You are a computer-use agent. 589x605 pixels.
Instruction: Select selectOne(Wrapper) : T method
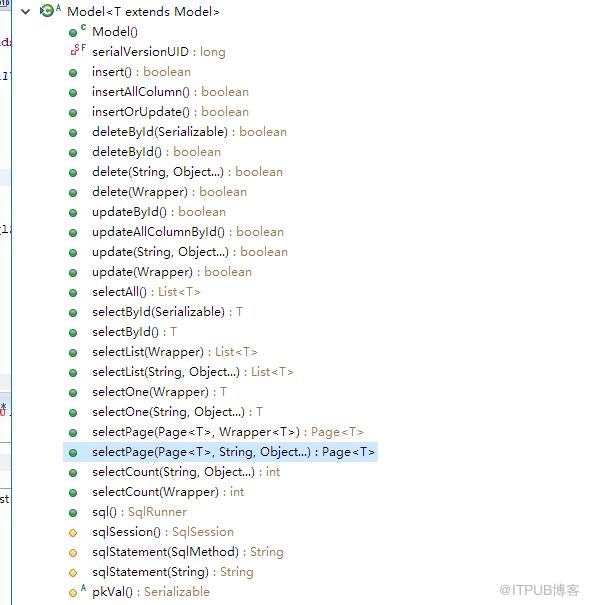(159, 392)
